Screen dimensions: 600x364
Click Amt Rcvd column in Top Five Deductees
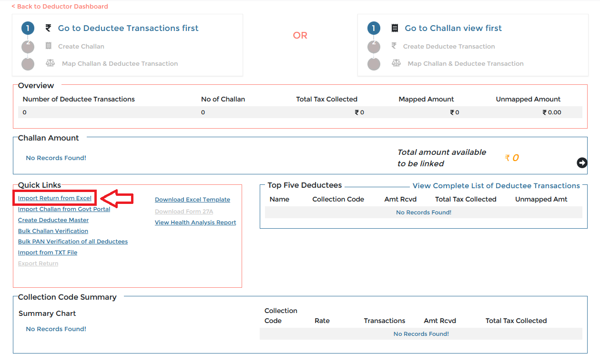[400, 199]
